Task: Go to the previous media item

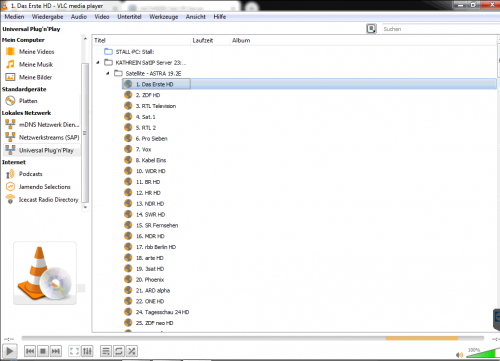Action: [x=30, y=351]
